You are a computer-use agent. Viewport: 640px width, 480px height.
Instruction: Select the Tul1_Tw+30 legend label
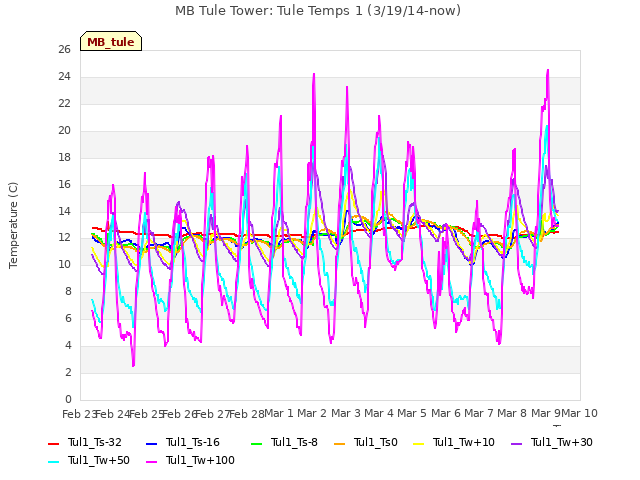tap(562, 442)
